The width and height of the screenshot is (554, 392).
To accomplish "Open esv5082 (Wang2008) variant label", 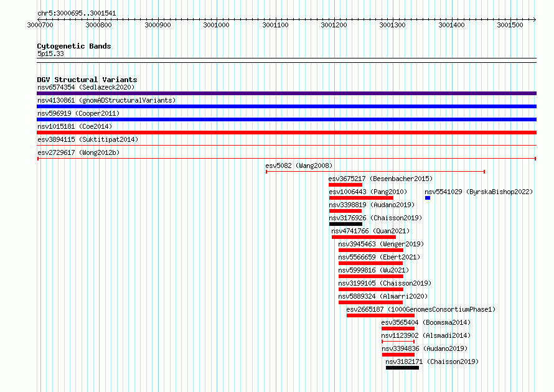I will tap(299, 166).
